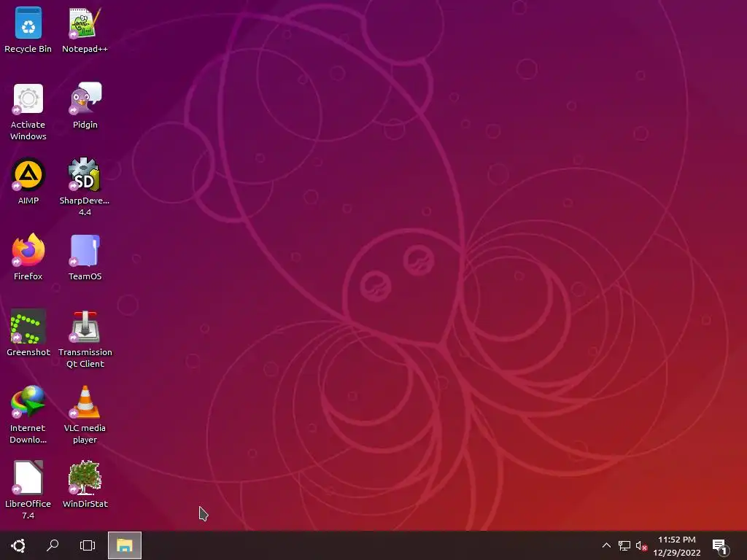Open the network status tray icon
This screenshot has width=747, height=560.
coord(624,545)
